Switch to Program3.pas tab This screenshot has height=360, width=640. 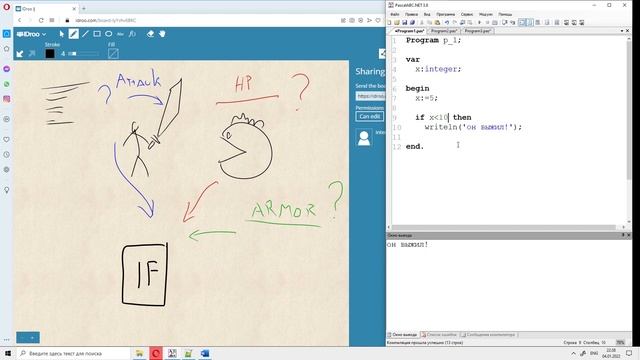(477, 31)
